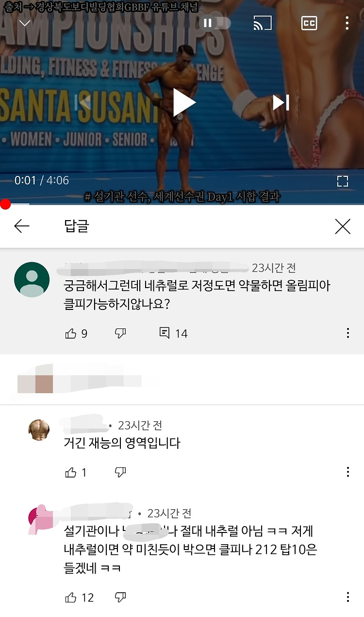The height and width of the screenshot is (617, 364).
Task: Skip to the next video
Action: (281, 103)
